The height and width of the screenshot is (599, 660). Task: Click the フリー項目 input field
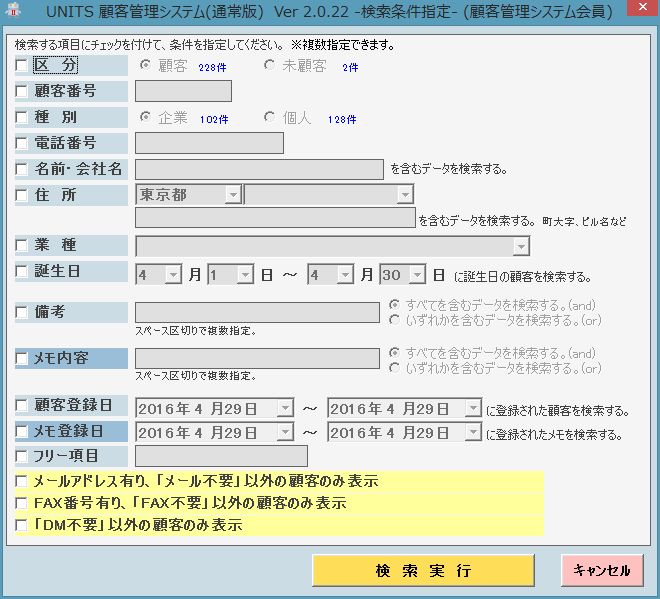[221, 456]
